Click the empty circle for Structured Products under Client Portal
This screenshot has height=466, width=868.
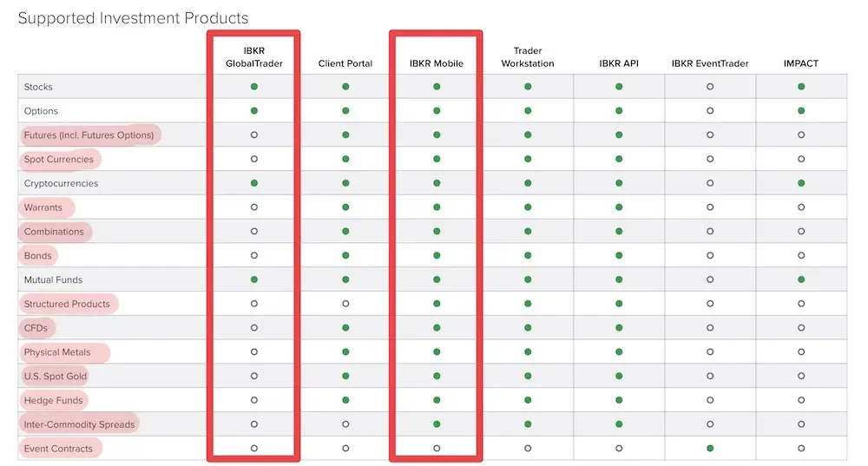click(345, 304)
